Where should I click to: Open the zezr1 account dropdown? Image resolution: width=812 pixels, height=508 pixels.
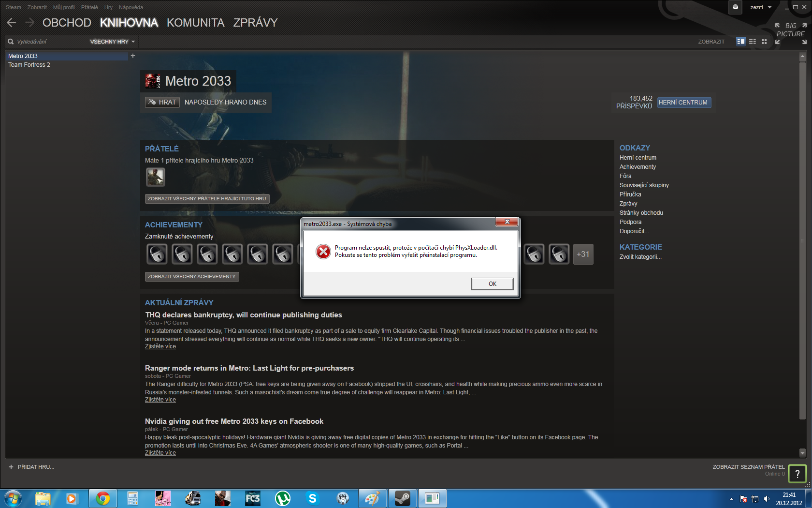(761, 7)
